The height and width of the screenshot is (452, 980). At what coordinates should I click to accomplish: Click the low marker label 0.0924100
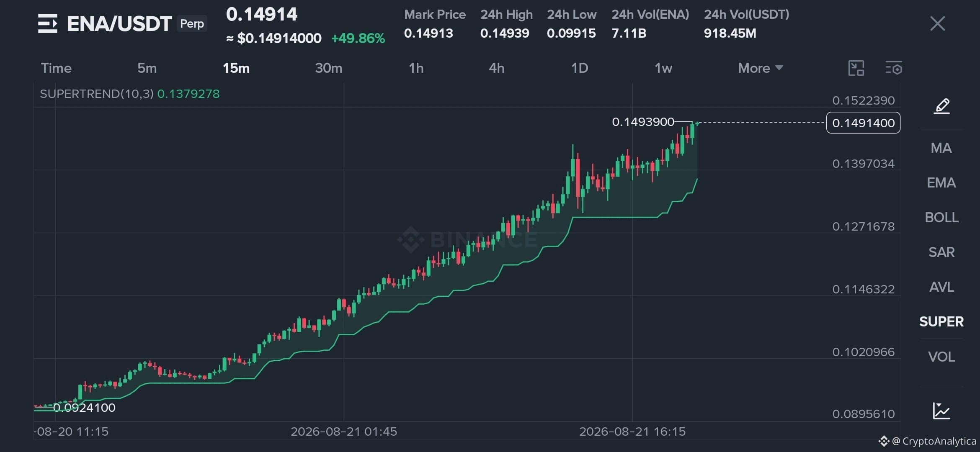point(84,408)
